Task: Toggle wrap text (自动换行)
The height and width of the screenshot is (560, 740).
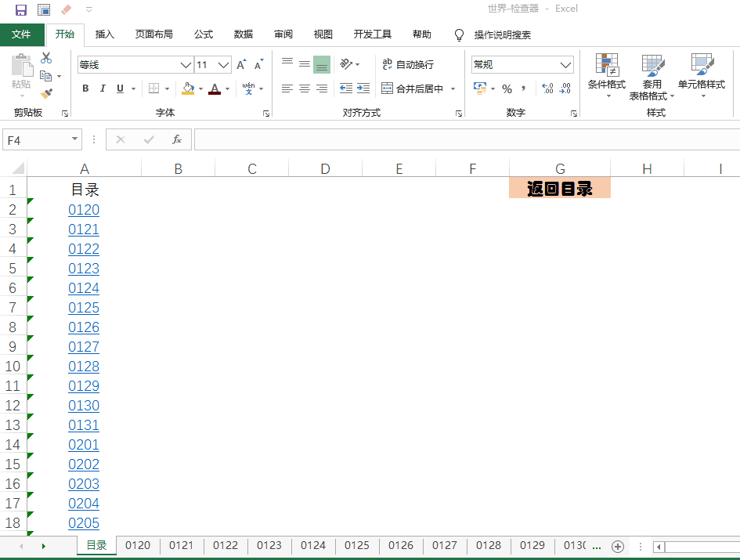Action: 407,65
